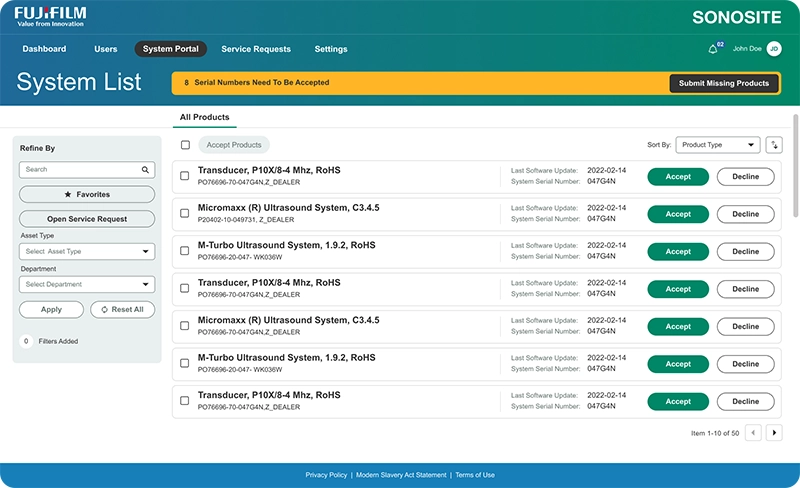Viewport: 800px width, 488px height.
Task: Open the notification bell icon
Action: click(713, 49)
